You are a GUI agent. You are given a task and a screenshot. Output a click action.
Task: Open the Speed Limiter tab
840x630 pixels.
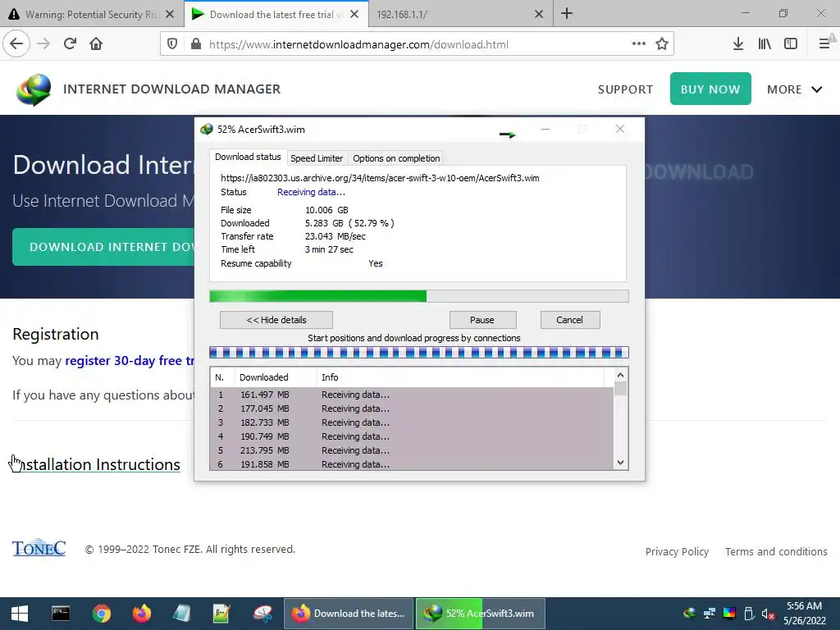(x=317, y=158)
